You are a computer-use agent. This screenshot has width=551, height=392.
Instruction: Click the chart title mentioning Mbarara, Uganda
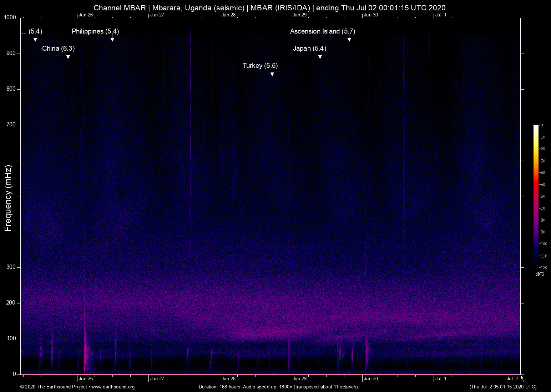(269, 7)
